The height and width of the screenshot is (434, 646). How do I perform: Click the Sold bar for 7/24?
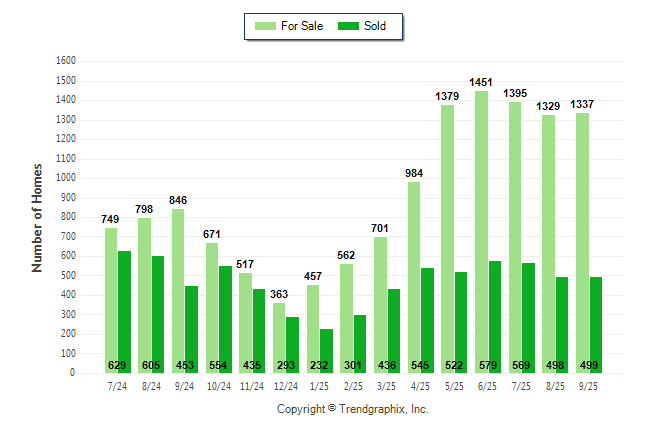(x=124, y=310)
